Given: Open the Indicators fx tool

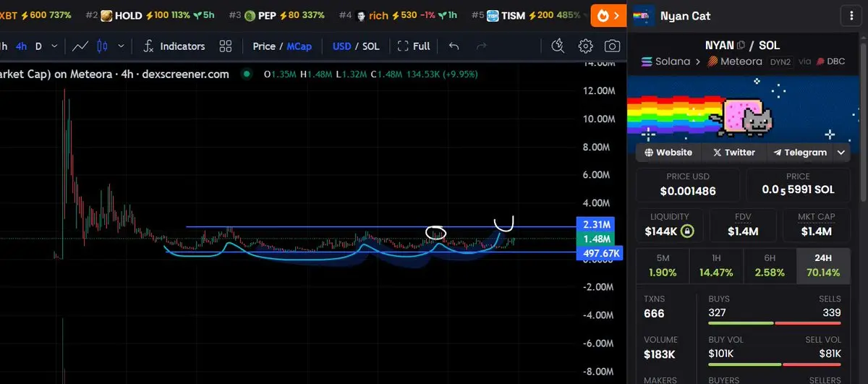Looking at the screenshot, I should pos(148,46).
